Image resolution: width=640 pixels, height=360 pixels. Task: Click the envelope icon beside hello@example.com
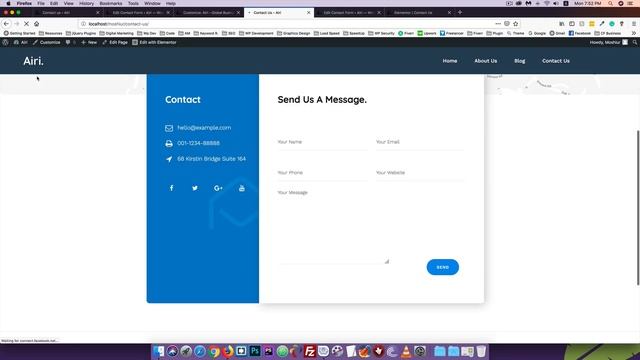point(169,128)
